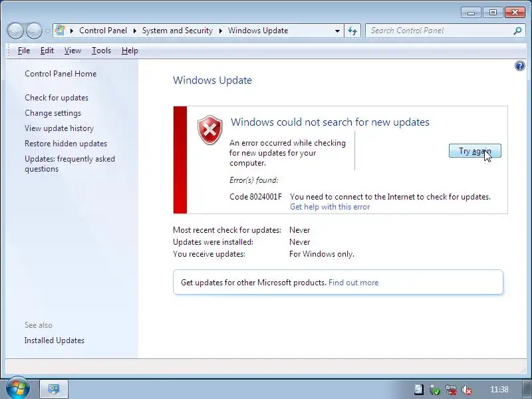Click the search magnifier icon

pos(517,31)
